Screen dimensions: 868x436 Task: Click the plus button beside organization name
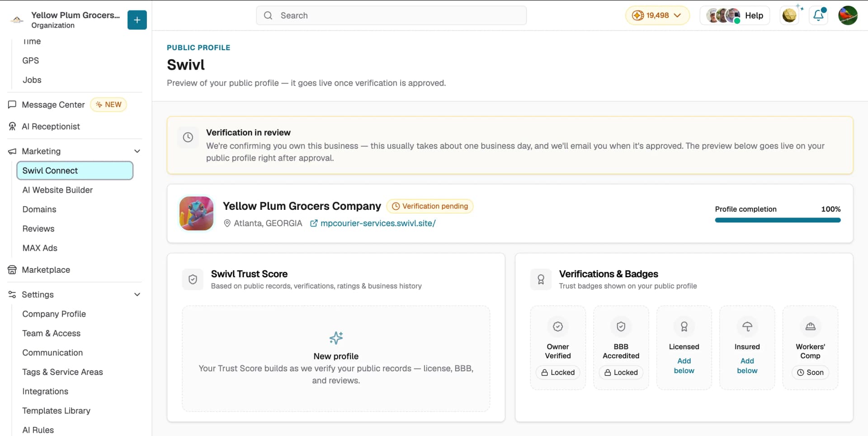coord(137,20)
